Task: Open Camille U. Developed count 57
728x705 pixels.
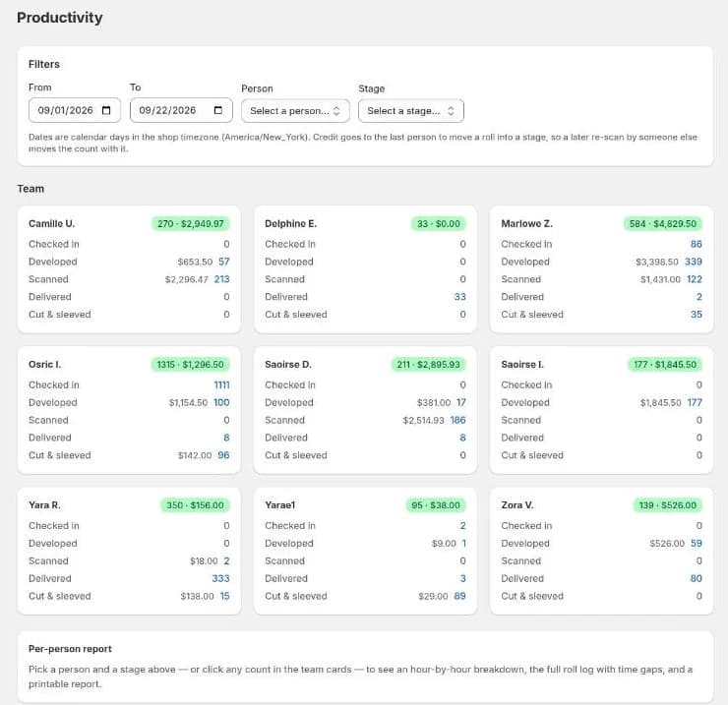Action: [x=223, y=262]
